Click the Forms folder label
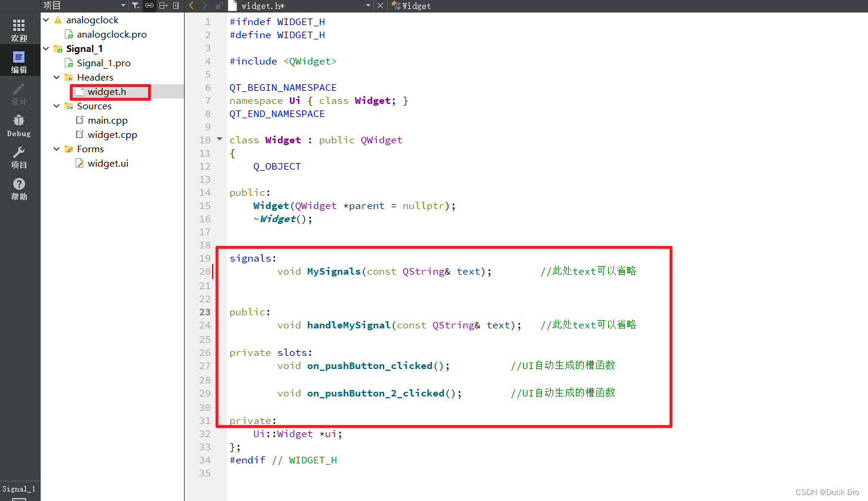 click(90, 149)
